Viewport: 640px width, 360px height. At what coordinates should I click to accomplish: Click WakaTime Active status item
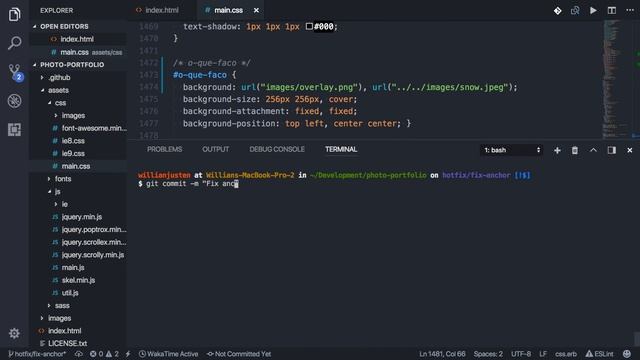click(169, 354)
